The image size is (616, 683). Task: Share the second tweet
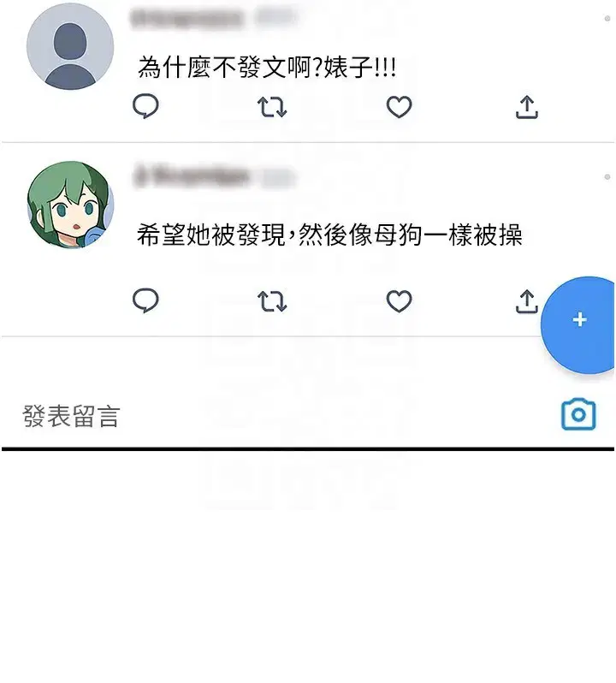(x=527, y=301)
